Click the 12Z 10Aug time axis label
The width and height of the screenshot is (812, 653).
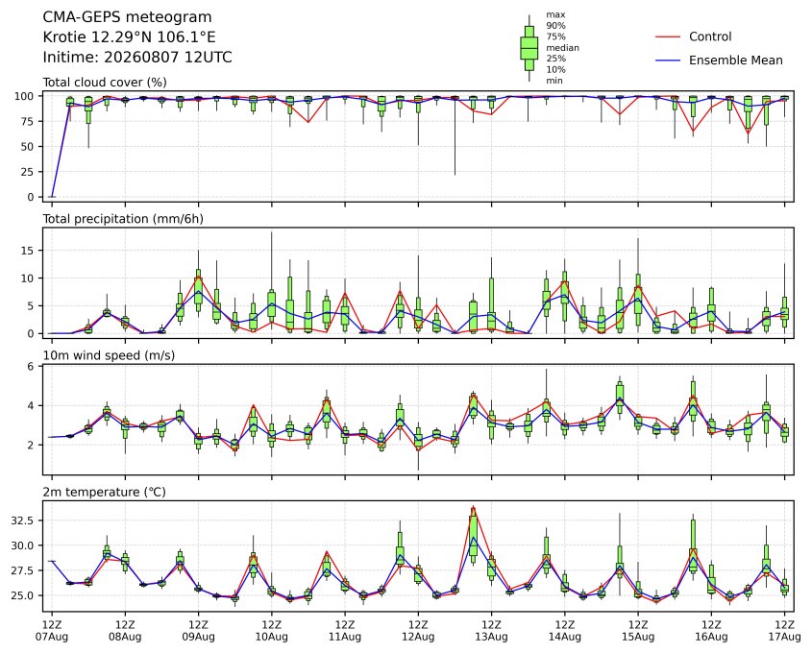point(271,631)
